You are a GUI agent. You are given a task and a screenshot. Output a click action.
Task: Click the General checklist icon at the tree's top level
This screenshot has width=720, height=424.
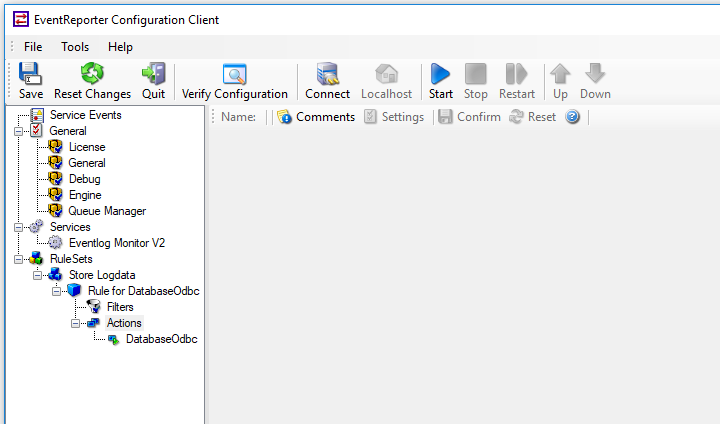coord(37,131)
